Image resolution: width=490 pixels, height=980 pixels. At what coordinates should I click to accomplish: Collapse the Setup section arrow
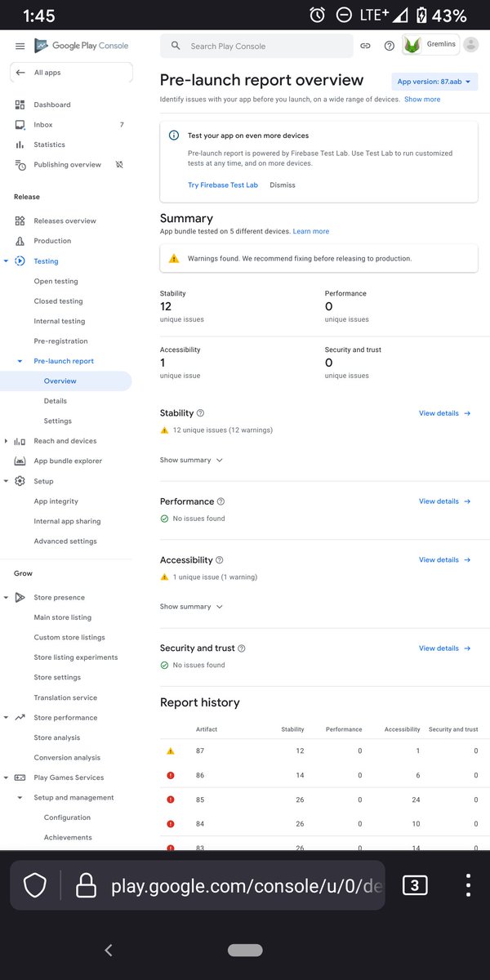pos(6,481)
